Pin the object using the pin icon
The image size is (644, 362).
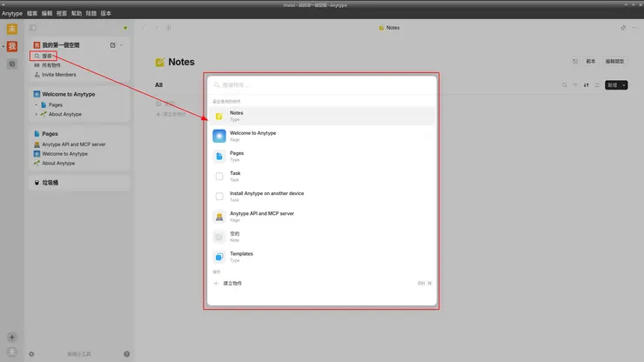pyautogui.click(x=623, y=28)
